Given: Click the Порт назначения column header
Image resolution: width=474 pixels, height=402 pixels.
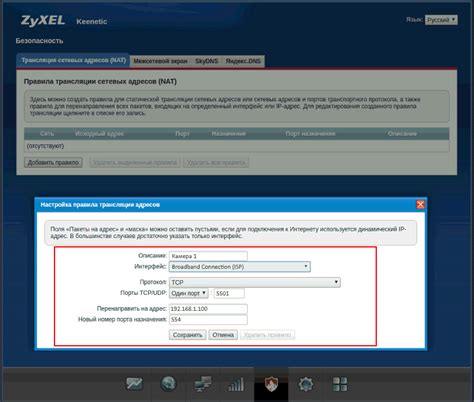Looking at the screenshot, I should coord(310,134).
